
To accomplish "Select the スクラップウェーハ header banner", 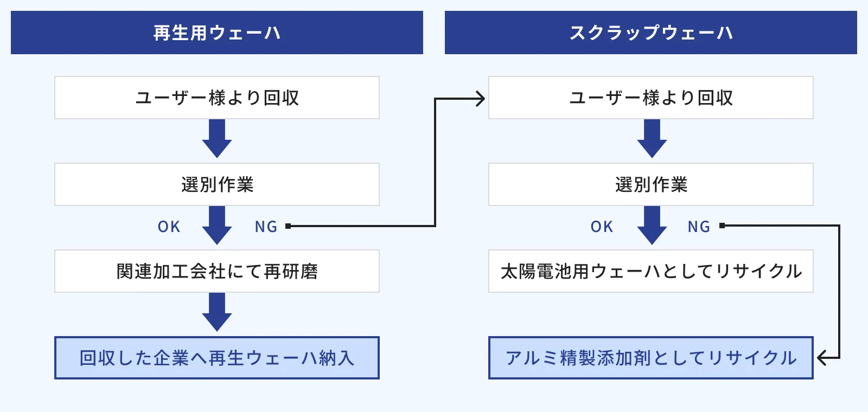I will click(651, 33).
